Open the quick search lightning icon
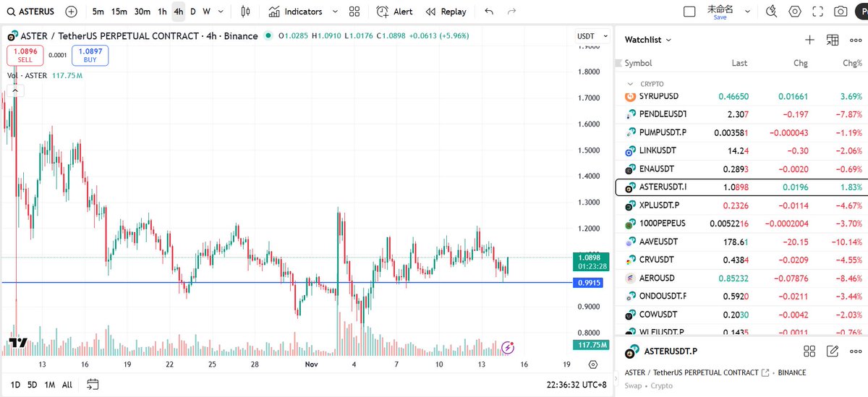This screenshot has height=397, width=868. 771,12
